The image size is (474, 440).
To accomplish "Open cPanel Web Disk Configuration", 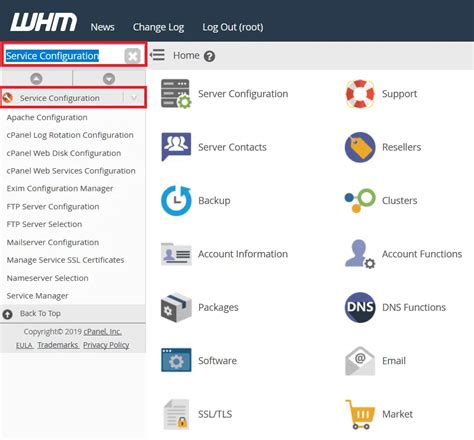I will (64, 153).
